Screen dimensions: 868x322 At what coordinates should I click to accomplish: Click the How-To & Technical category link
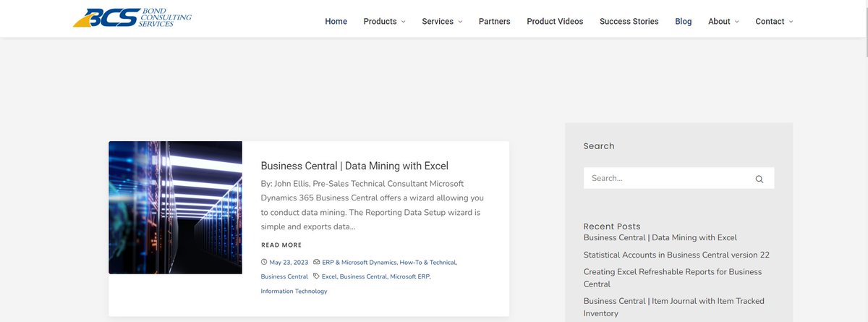pyautogui.click(x=427, y=262)
